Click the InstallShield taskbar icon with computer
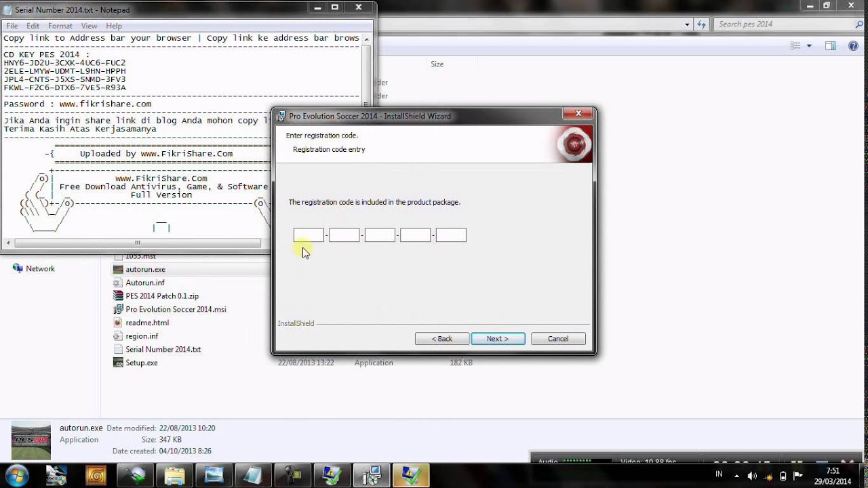 (371, 475)
